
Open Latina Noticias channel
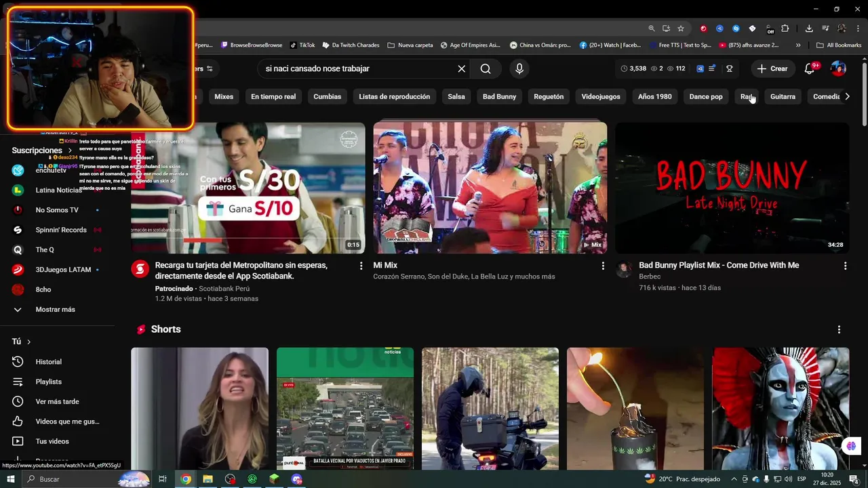(58, 190)
